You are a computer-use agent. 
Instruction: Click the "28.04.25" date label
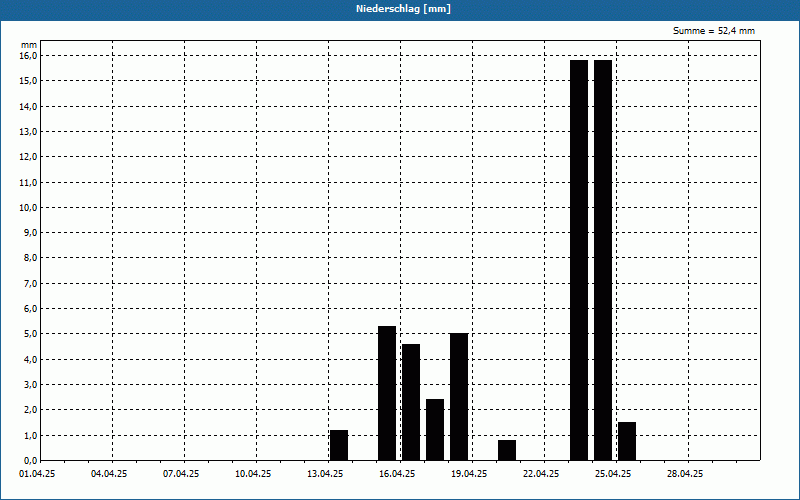pyautogui.click(x=685, y=474)
